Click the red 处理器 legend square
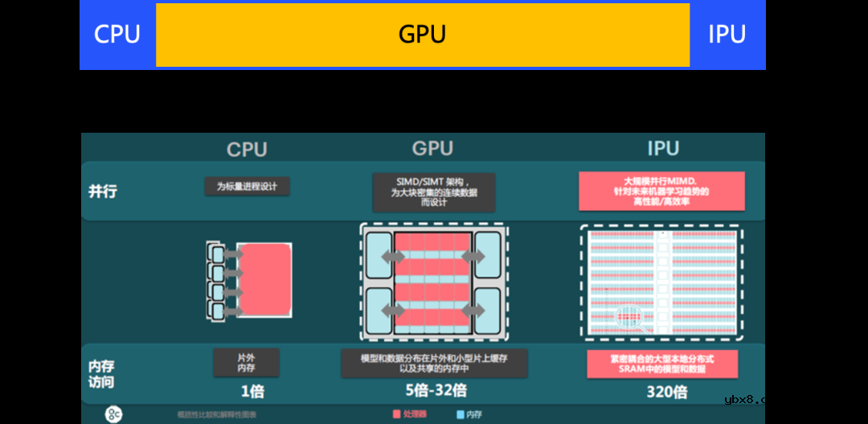 (396, 414)
